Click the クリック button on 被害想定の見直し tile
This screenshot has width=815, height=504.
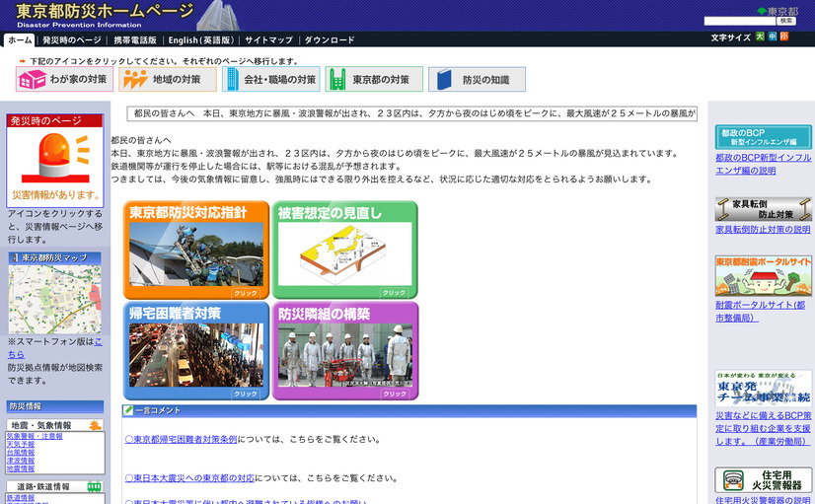click(394, 293)
